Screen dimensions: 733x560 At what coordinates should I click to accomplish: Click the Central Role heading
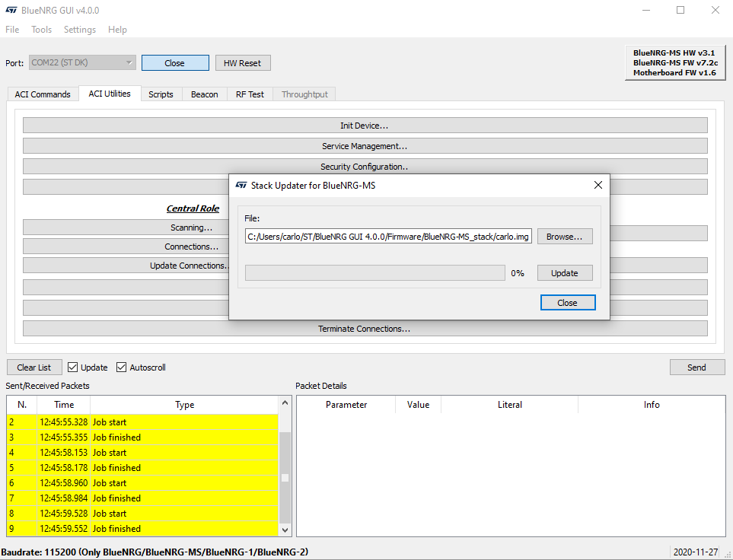(193, 208)
